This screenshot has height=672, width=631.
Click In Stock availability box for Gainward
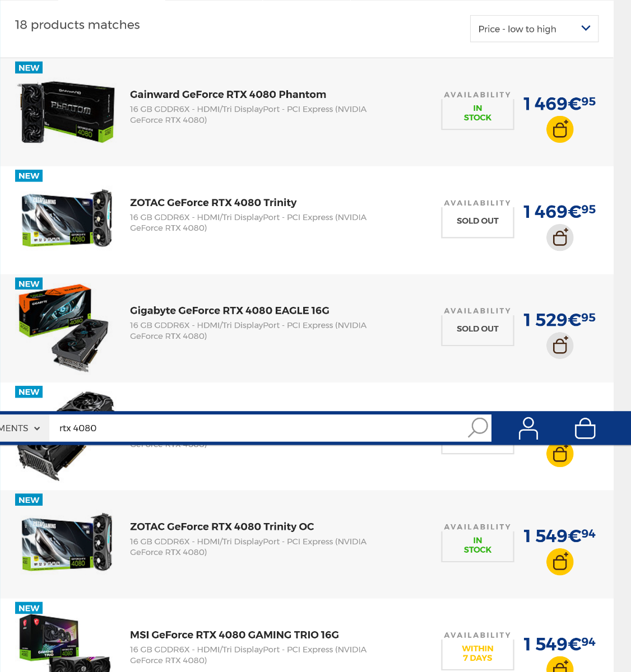coord(477,113)
